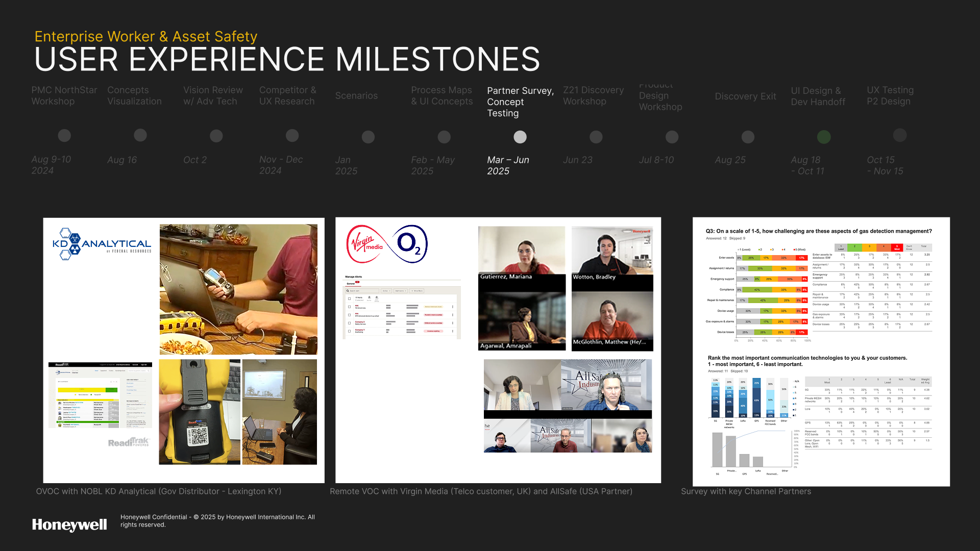The width and height of the screenshot is (980, 551).
Task: Click the USER EXPERIENCE MILESTONES title
Action: point(287,60)
